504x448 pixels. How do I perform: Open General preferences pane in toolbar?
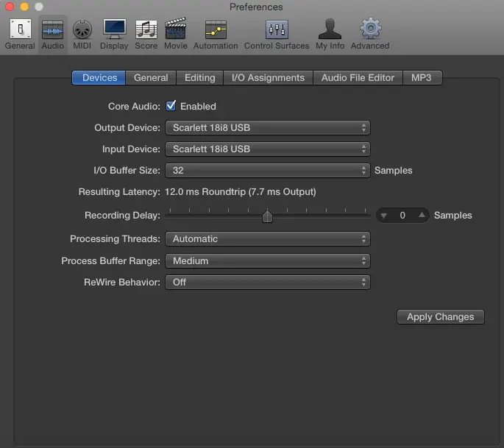[x=20, y=34]
